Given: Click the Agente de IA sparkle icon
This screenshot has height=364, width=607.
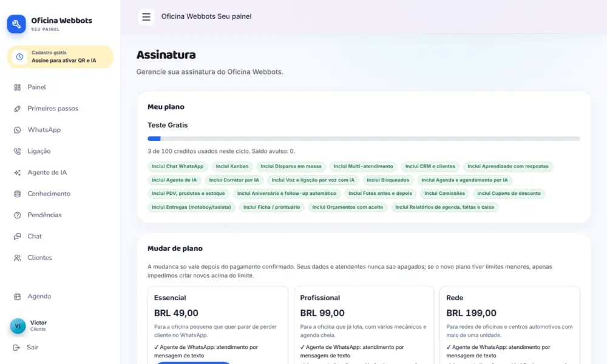Looking at the screenshot, I should coord(18,172).
